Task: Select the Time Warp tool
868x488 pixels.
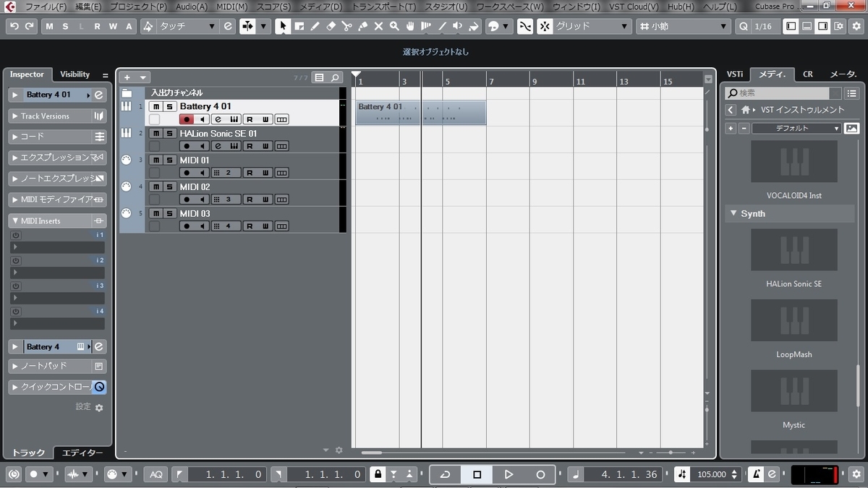Action: point(426,26)
